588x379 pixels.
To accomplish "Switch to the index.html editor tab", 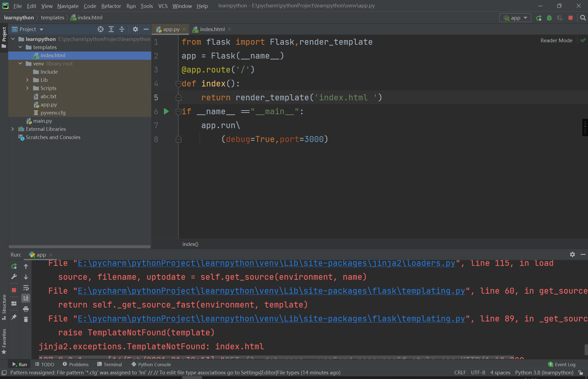I will (212, 29).
